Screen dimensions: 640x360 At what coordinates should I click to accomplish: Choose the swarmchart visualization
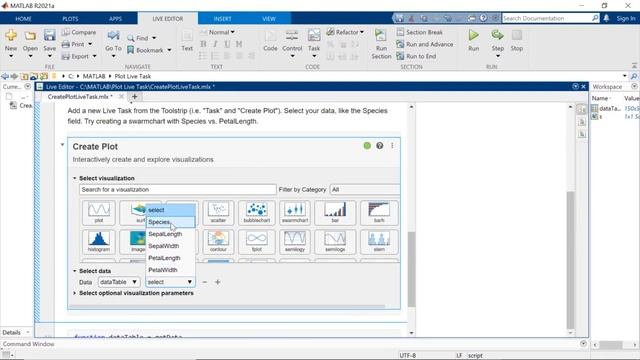coord(295,213)
